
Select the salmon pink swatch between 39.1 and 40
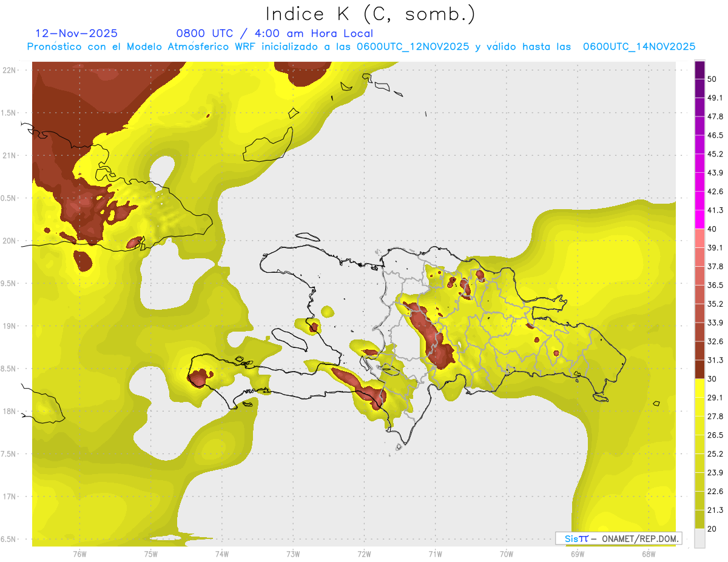[x=699, y=238]
